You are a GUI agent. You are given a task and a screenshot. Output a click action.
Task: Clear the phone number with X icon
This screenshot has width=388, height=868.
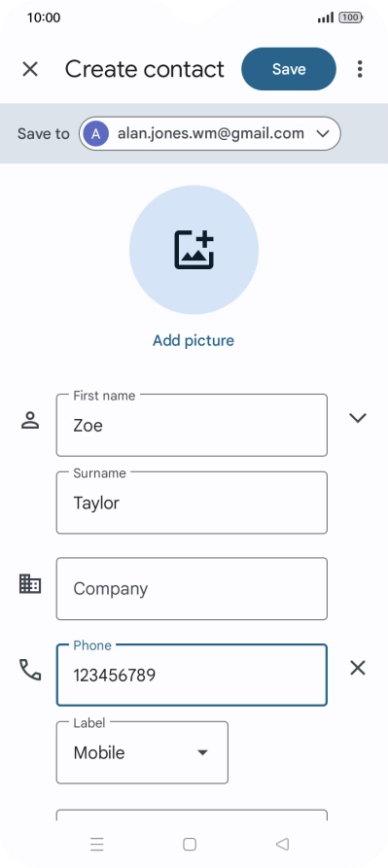pos(358,668)
